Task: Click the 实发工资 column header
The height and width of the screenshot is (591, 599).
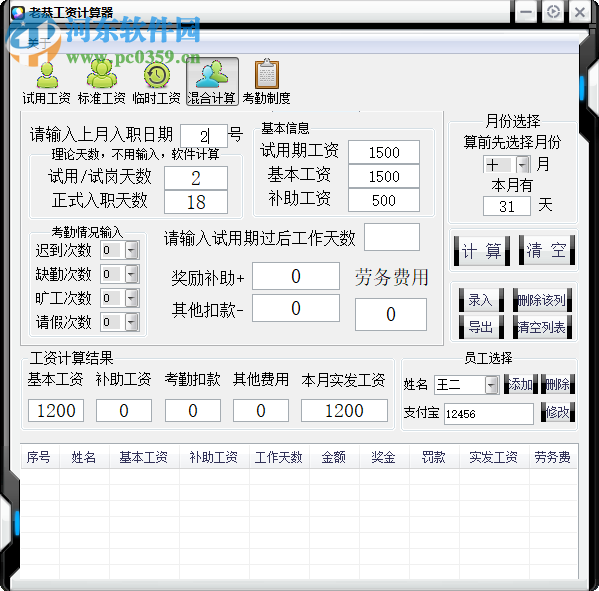Action: point(494,457)
